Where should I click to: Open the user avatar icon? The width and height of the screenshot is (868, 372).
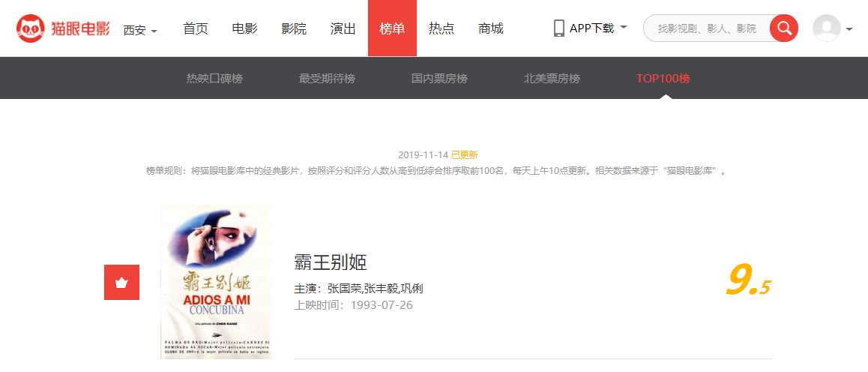click(x=827, y=28)
